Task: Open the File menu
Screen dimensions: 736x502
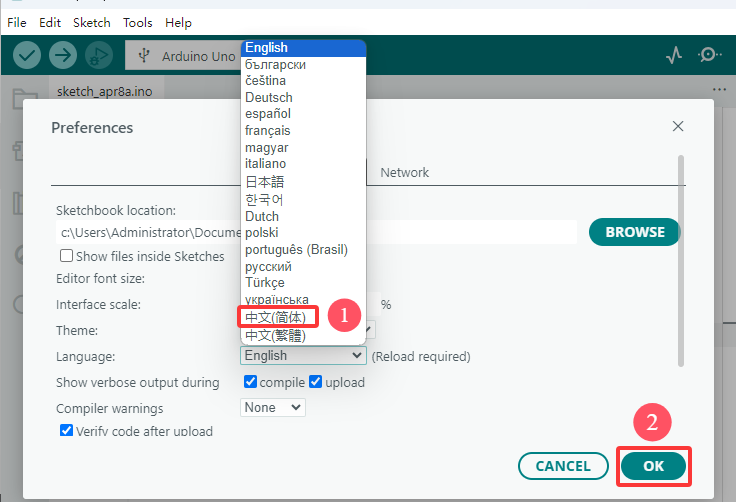Action: 17,23
